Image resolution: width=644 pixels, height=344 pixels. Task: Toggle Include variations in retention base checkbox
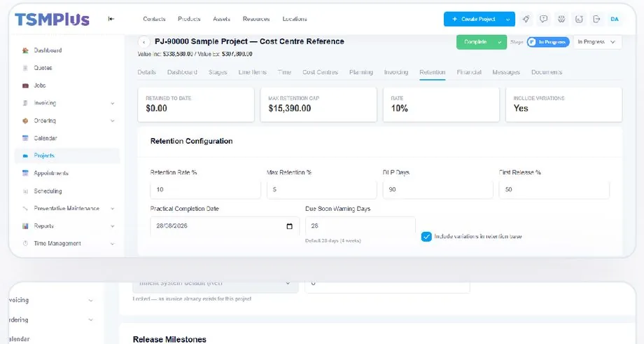(426, 237)
